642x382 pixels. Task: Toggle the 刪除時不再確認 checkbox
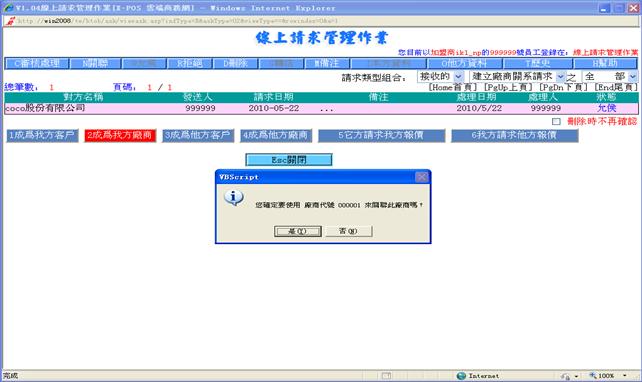pyautogui.click(x=556, y=122)
